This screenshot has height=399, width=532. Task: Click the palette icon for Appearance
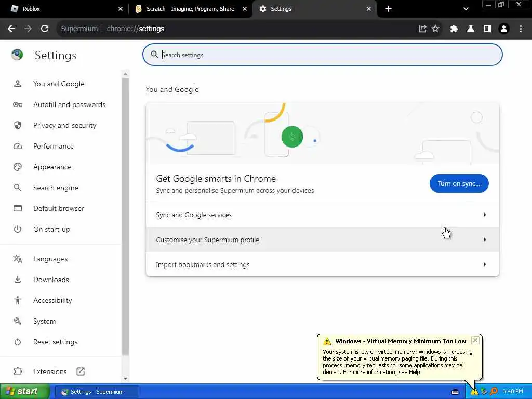pyautogui.click(x=18, y=167)
